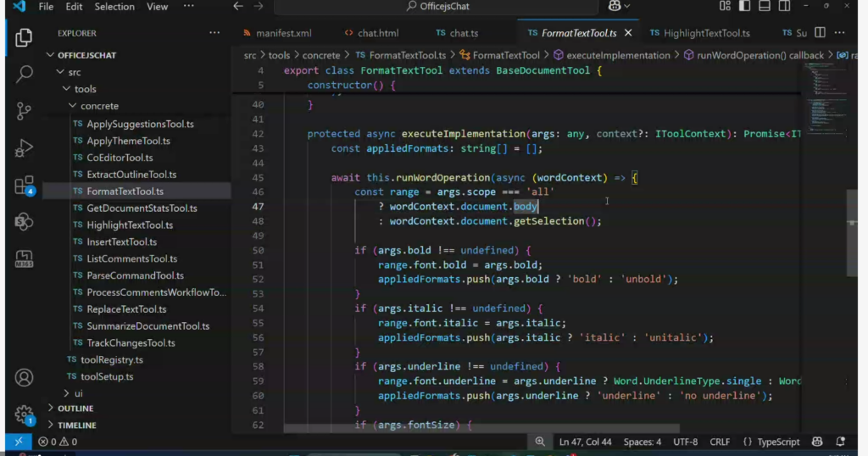
Task: Toggle the secondary side bar layout button
Action: click(x=783, y=6)
